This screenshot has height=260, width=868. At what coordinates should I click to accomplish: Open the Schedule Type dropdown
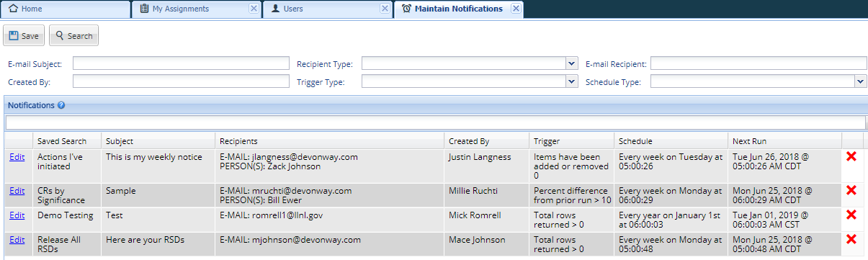point(861,81)
